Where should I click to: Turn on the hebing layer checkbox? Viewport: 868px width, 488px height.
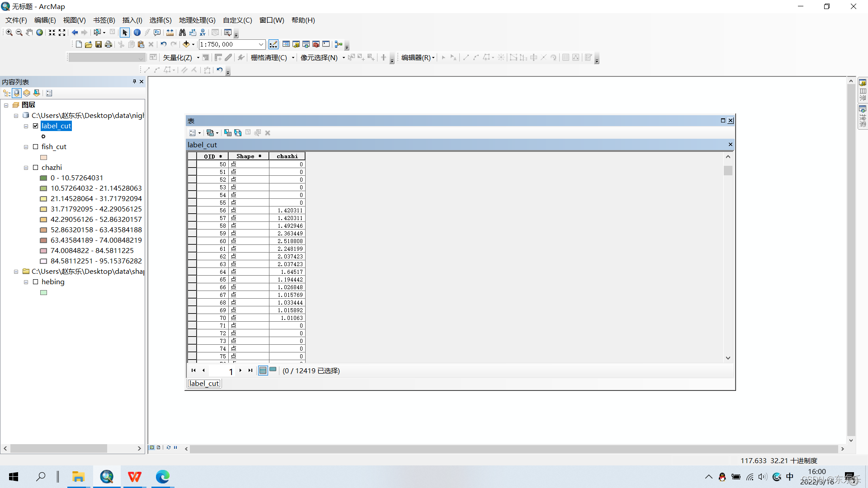36,282
